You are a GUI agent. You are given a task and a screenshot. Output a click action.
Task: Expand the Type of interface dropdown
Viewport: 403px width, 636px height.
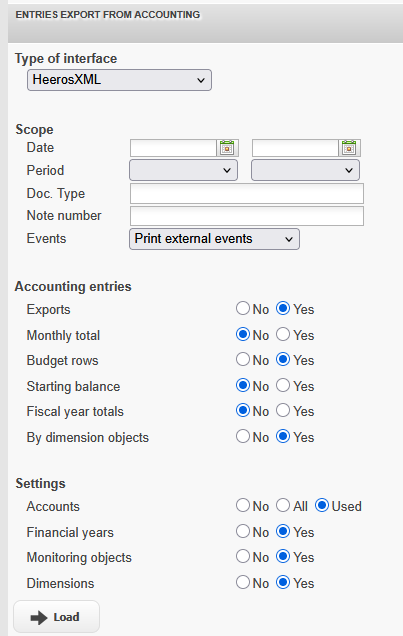(119, 80)
